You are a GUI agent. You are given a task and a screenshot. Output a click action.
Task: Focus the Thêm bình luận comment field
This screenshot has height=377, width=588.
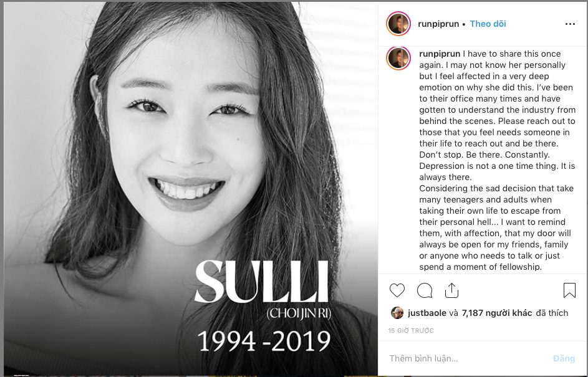click(469, 358)
